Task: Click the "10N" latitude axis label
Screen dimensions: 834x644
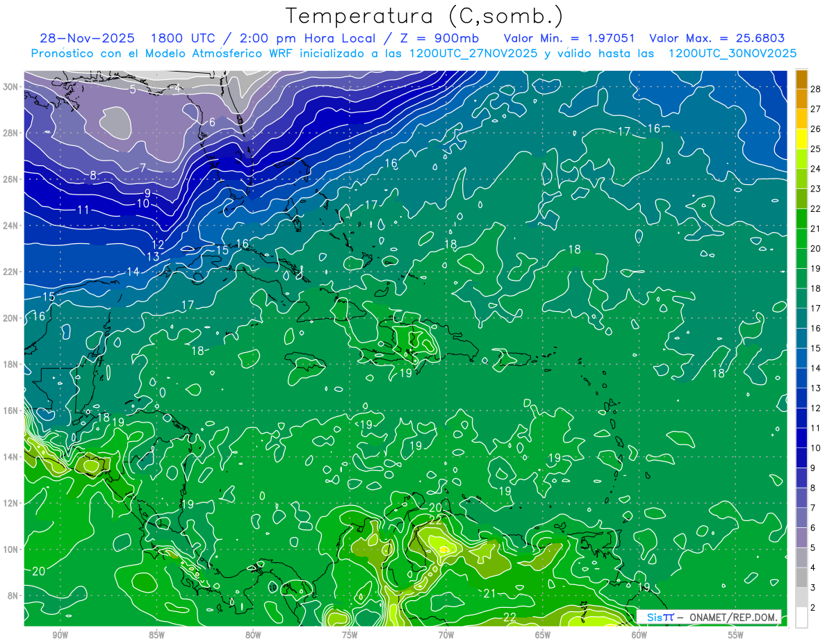Action: click(x=11, y=549)
